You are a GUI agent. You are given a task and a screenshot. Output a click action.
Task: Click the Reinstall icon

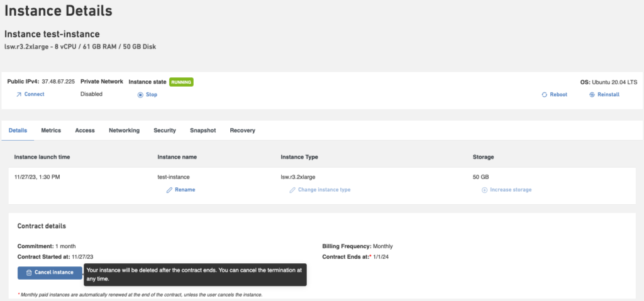click(x=592, y=95)
